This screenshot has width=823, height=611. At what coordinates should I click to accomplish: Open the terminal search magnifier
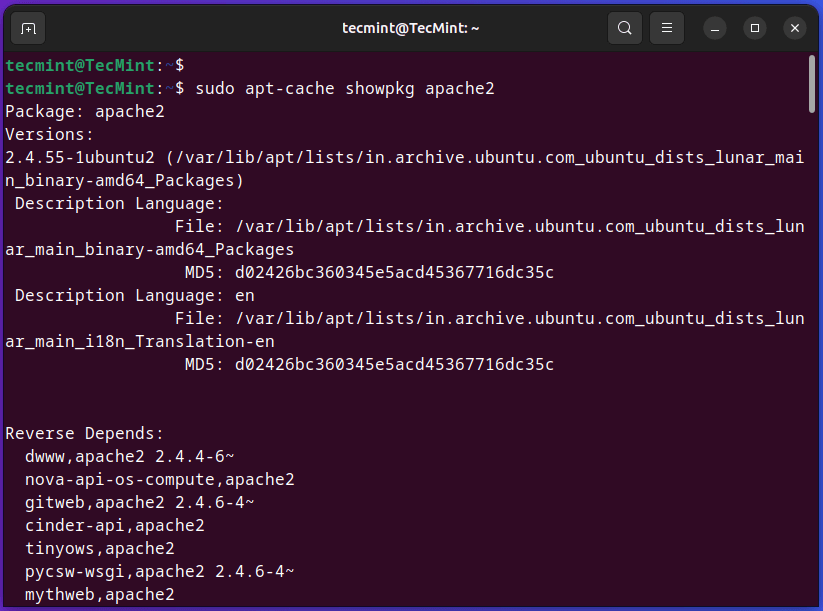[624, 28]
